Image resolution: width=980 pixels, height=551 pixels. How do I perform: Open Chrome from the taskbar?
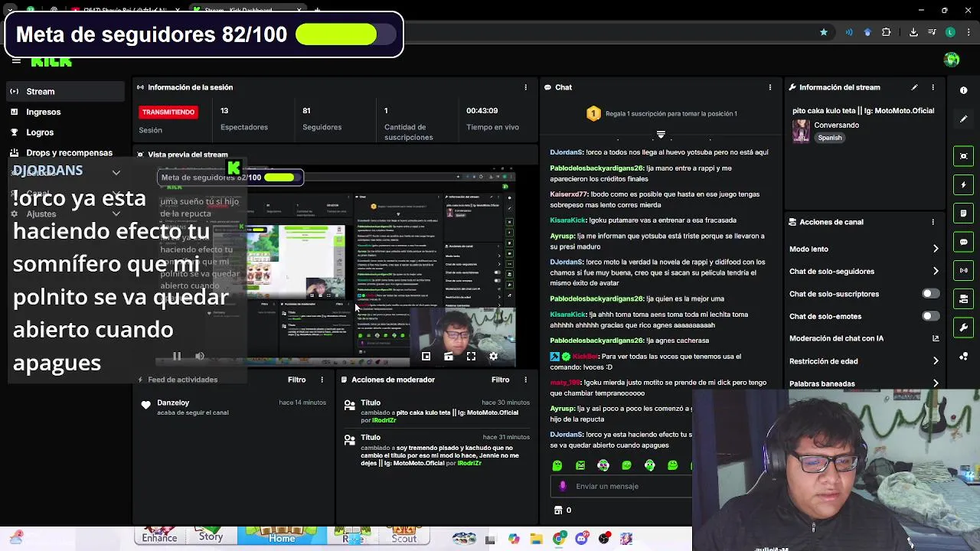559,539
